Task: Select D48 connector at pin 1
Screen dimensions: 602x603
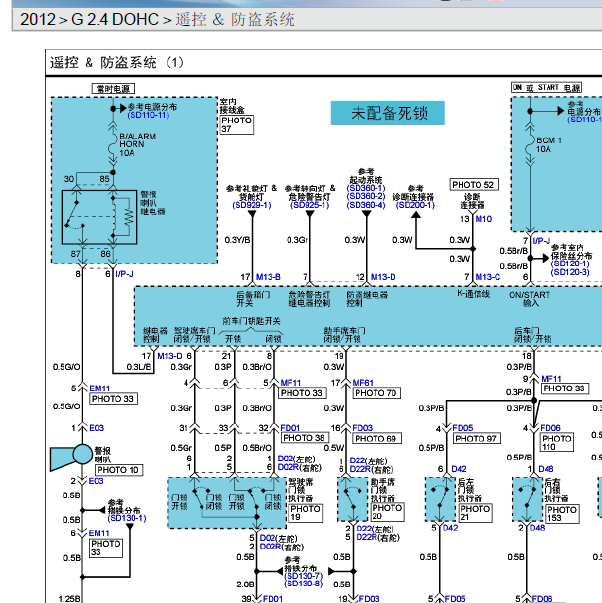Action: click(546, 469)
